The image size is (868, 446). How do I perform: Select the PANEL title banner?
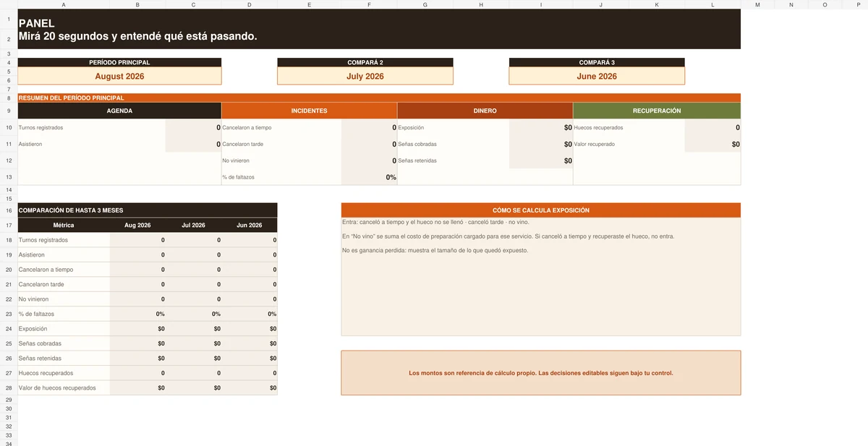coord(379,29)
